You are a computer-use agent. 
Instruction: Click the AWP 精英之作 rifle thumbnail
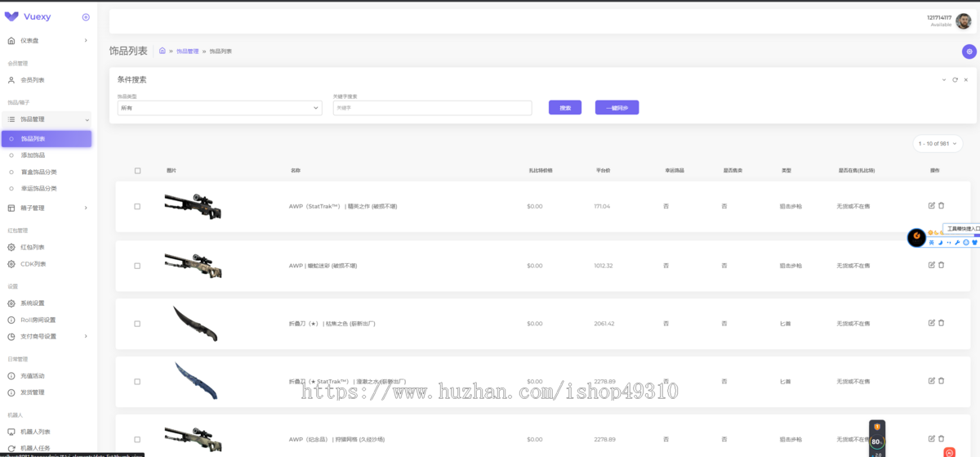tap(193, 205)
